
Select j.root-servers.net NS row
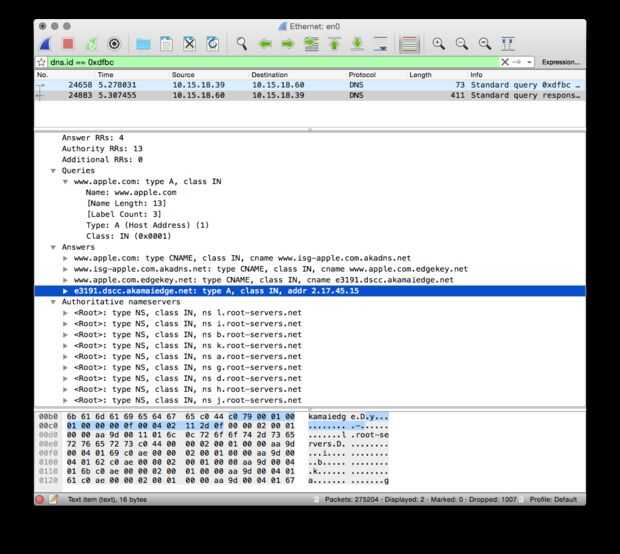tap(310, 400)
